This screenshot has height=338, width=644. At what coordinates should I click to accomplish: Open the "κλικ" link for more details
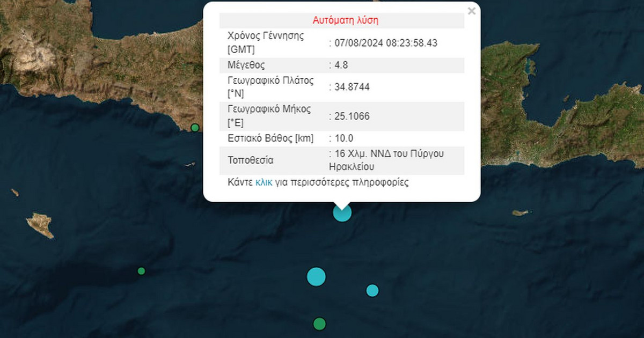[264, 182]
